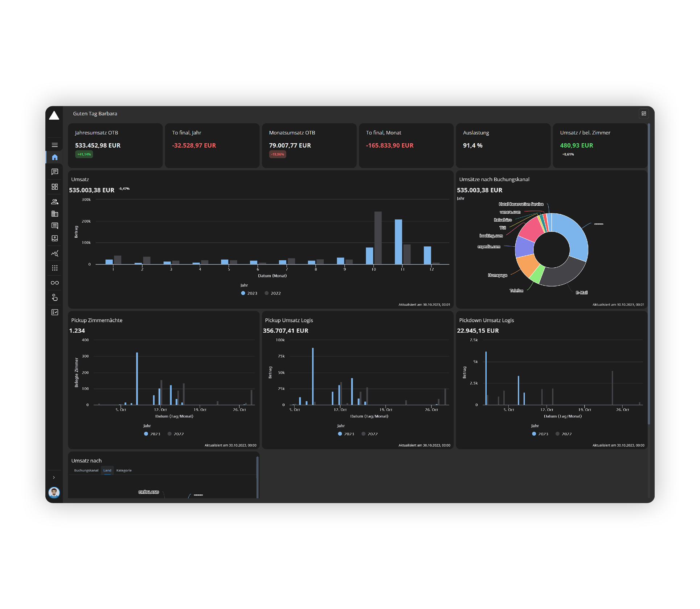The width and height of the screenshot is (700, 609).
Task: Click the building icon in sidebar
Action: point(55,214)
